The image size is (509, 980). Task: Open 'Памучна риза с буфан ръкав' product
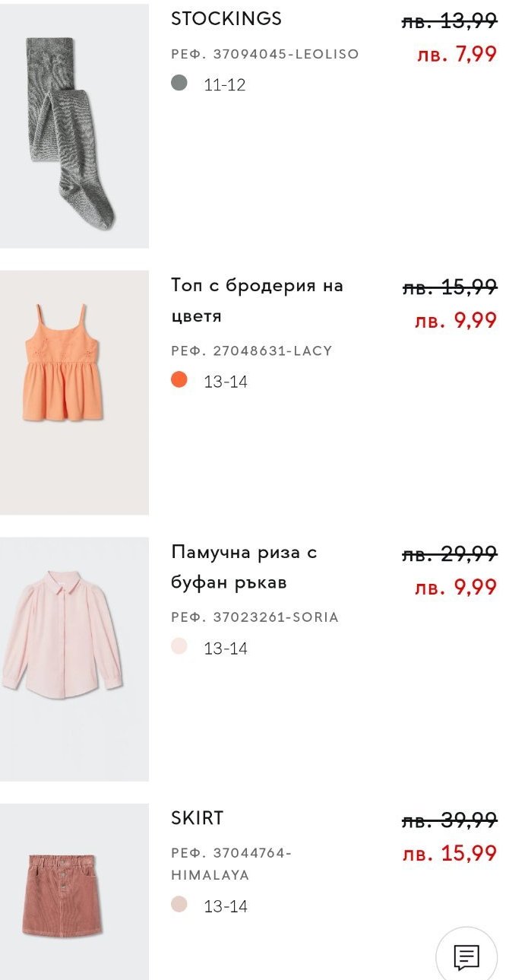(244, 567)
